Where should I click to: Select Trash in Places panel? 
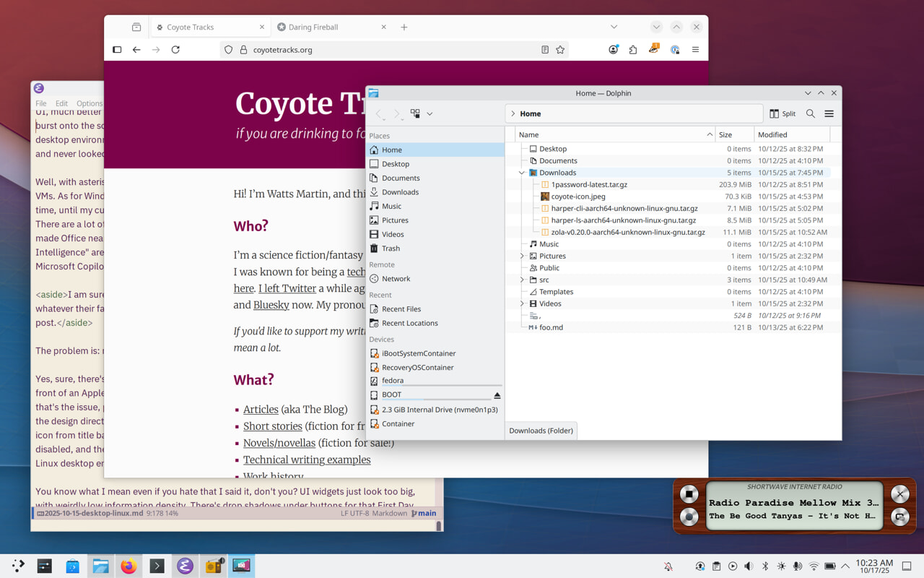pos(391,249)
